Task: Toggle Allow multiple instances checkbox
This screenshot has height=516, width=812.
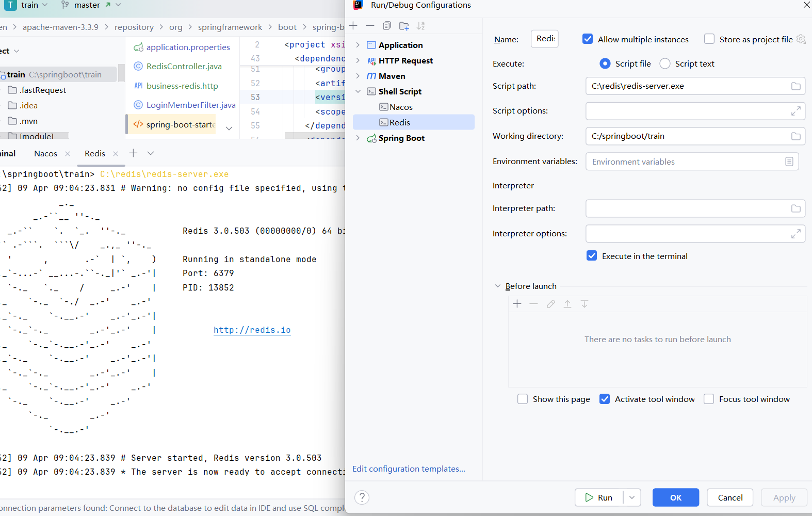Action: coord(588,39)
